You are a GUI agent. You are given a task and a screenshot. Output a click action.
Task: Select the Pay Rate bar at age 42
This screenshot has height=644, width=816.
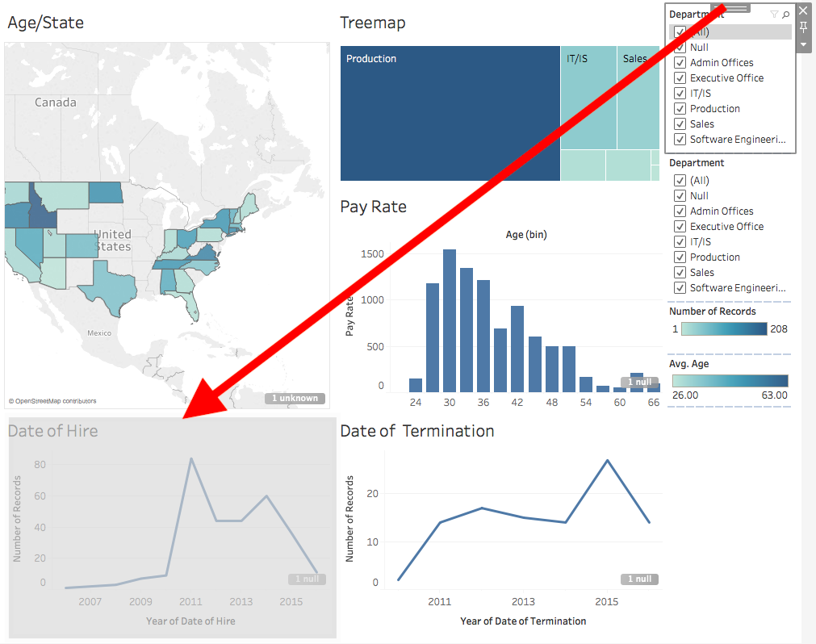[517, 349]
